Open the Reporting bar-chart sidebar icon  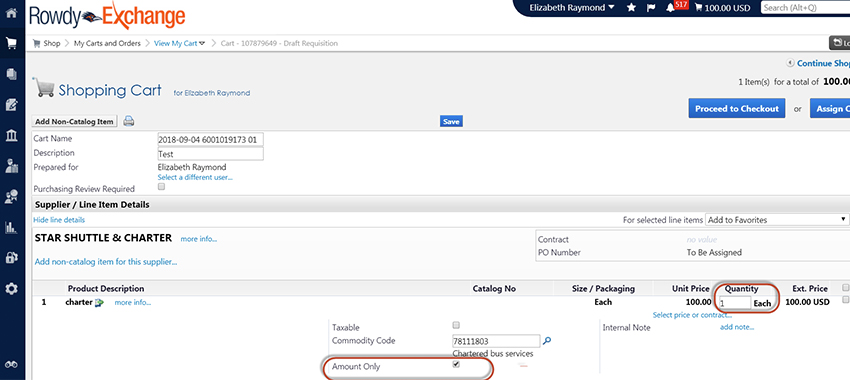pyautogui.click(x=11, y=228)
